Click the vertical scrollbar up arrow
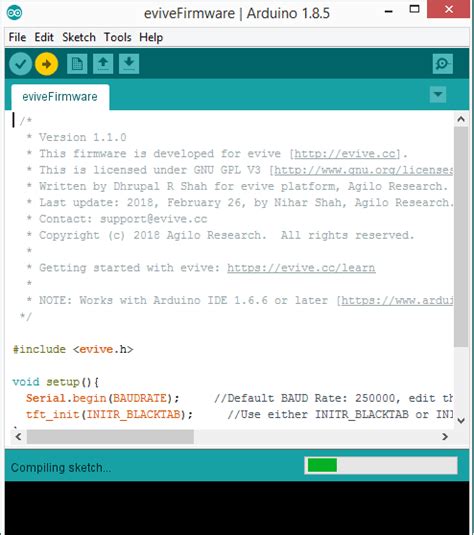The height and width of the screenshot is (535, 474). point(461,119)
